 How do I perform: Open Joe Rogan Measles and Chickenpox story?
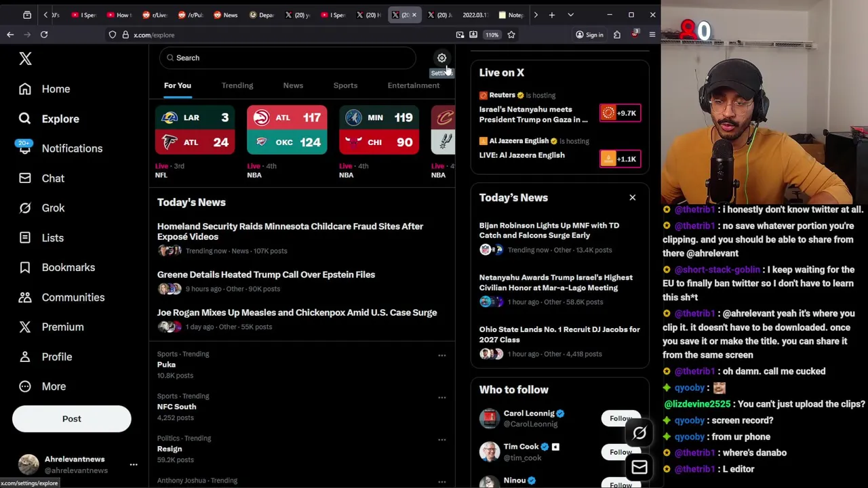click(297, 312)
